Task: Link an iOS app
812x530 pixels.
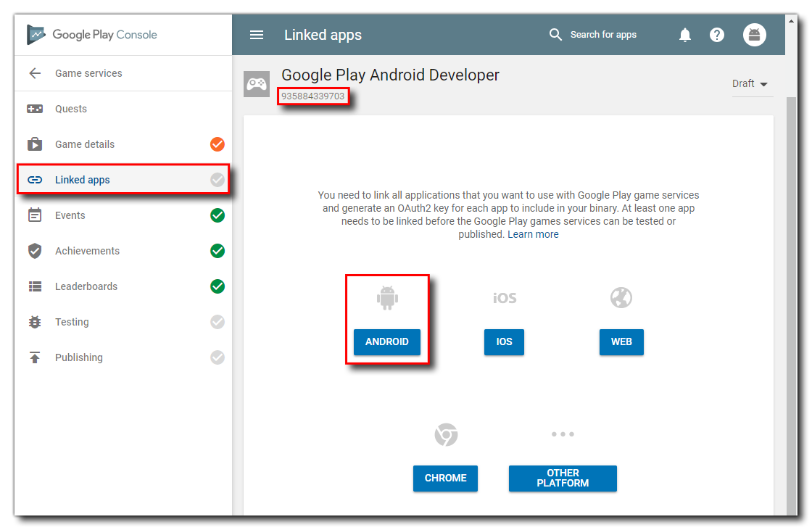Action: pyautogui.click(x=504, y=342)
